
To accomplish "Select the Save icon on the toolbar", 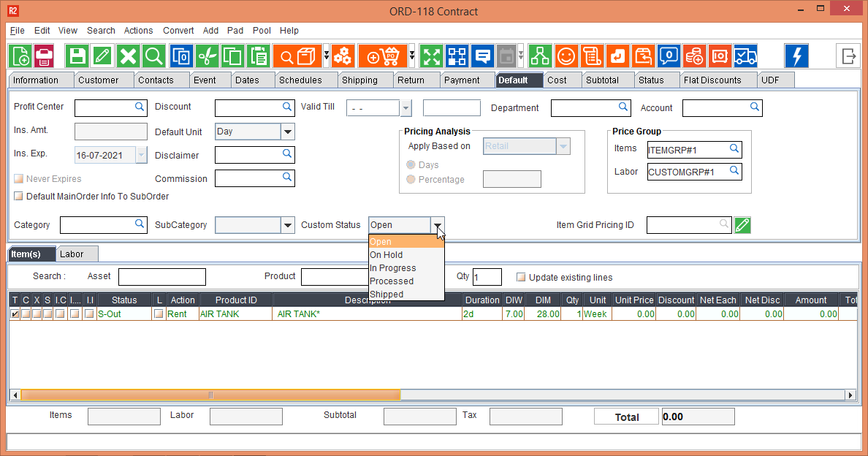I will click(77, 56).
